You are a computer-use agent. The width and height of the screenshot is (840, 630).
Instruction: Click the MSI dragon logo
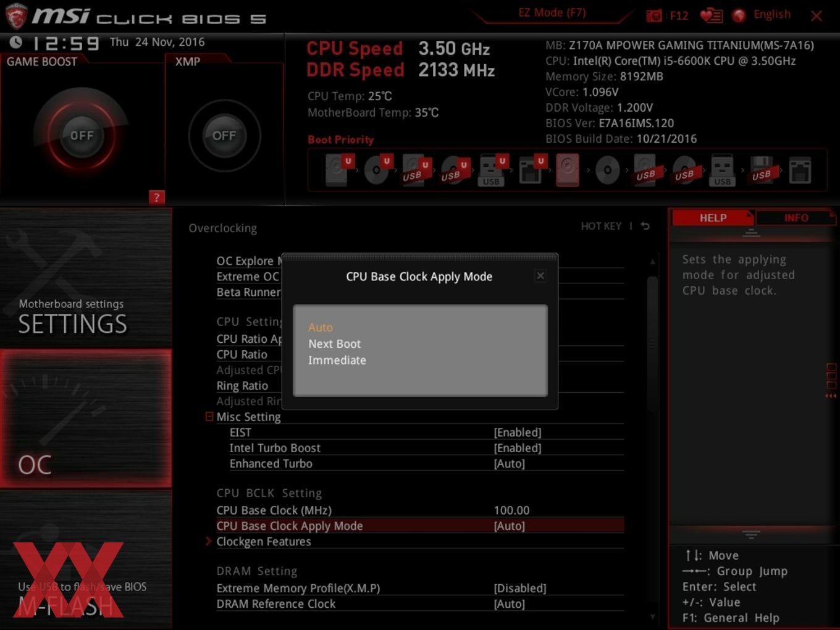pos(16,16)
